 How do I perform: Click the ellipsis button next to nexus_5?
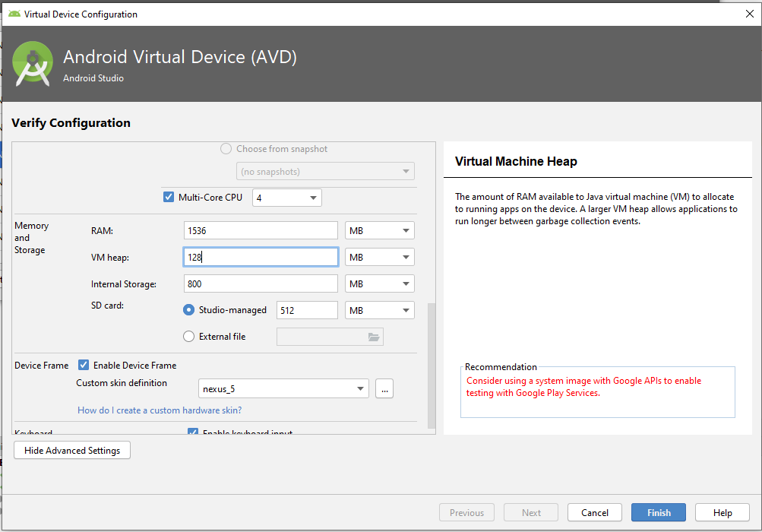point(384,389)
